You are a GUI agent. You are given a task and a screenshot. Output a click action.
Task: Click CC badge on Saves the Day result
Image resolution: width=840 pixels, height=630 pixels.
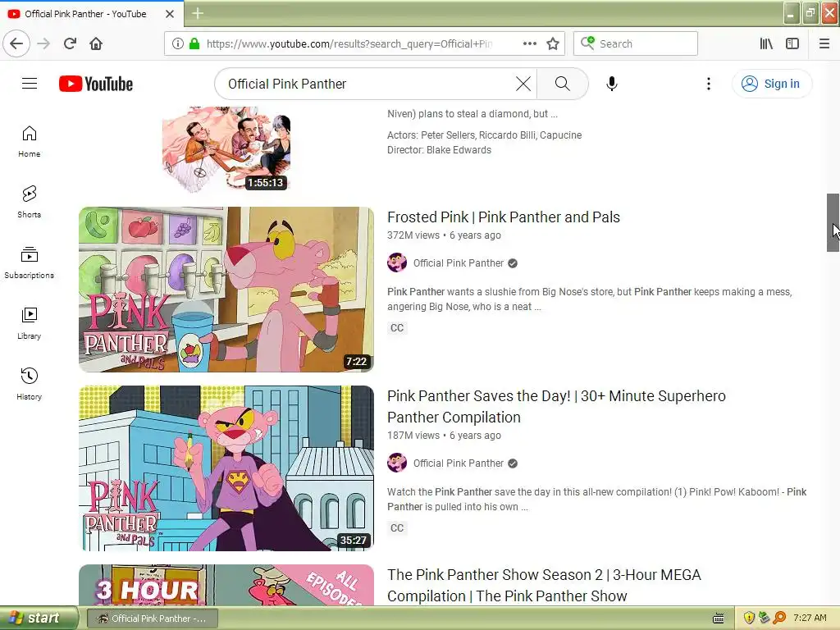click(x=397, y=528)
